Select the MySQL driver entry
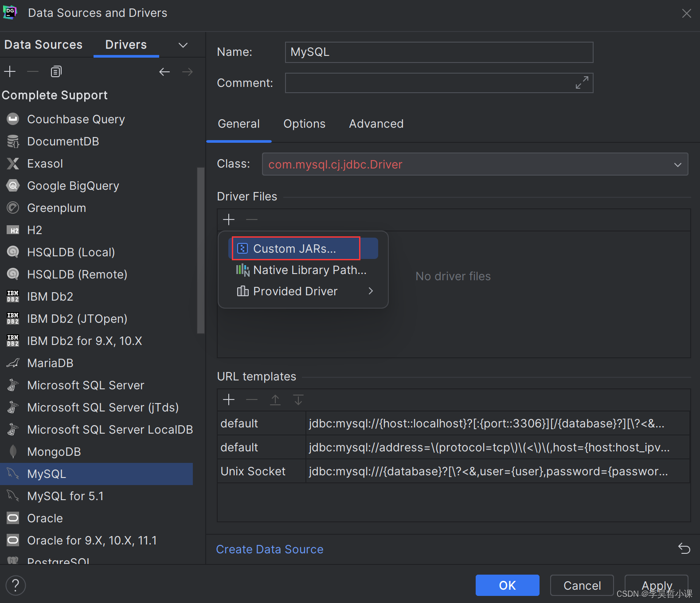The width and height of the screenshot is (700, 603). click(96, 474)
